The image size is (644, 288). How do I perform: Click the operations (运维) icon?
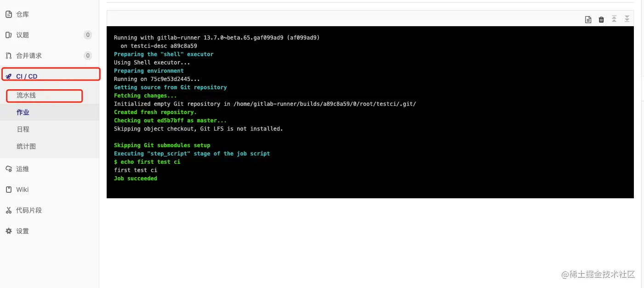(x=8, y=169)
